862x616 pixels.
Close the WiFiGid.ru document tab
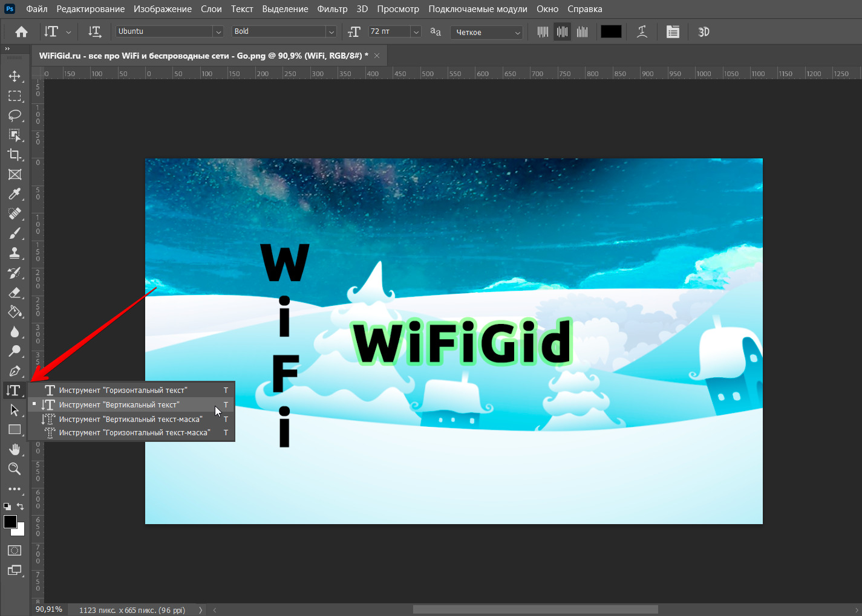(377, 56)
